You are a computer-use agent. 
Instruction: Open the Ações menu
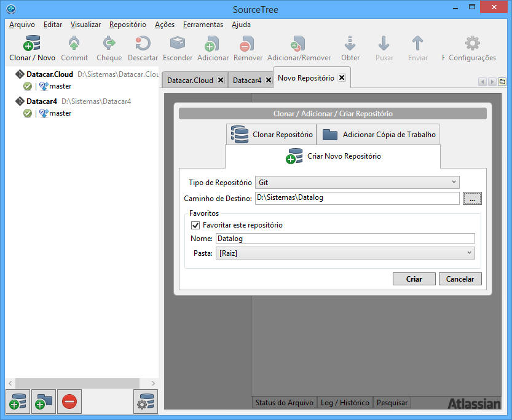coord(165,25)
